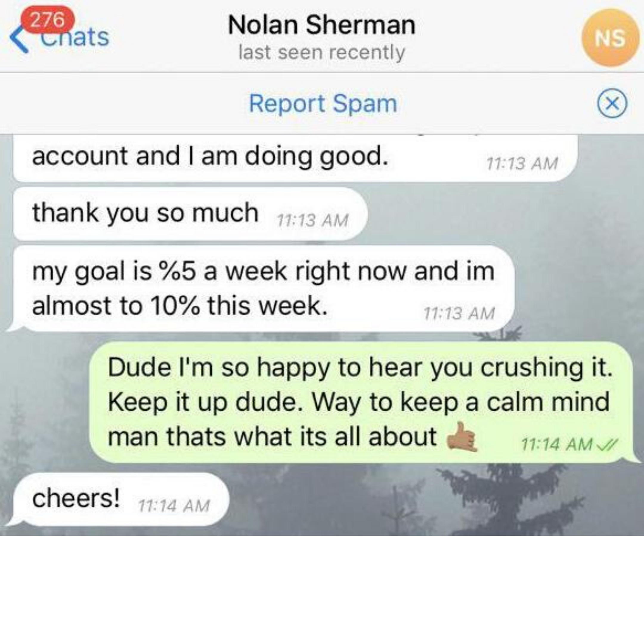Tap the 276 unread badge
The width and height of the screenshot is (644, 644).
(x=48, y=19)
